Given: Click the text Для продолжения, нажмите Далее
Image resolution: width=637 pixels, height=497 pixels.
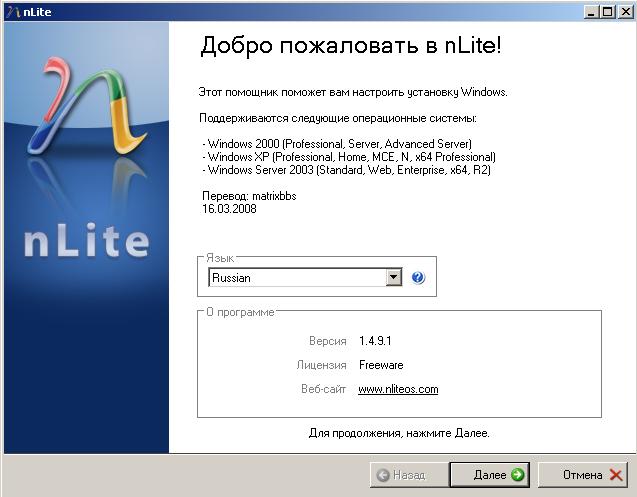Looking at the screenshot, I should coord(399,433).
